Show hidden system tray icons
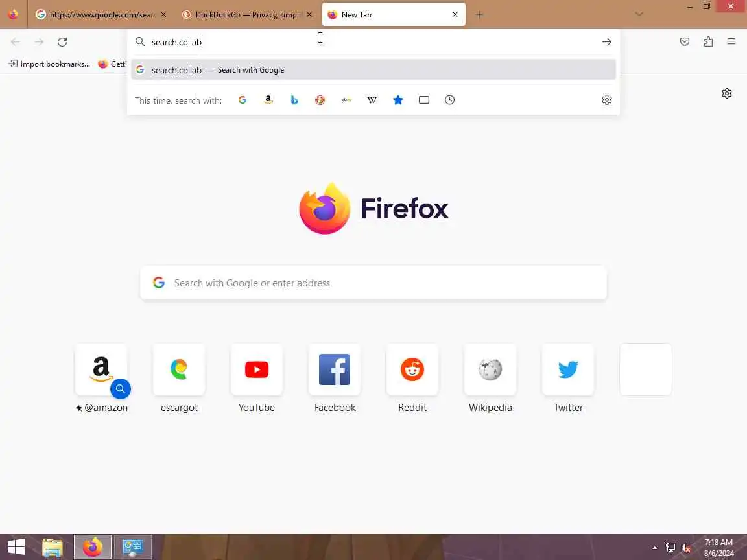 pos(654,548)
